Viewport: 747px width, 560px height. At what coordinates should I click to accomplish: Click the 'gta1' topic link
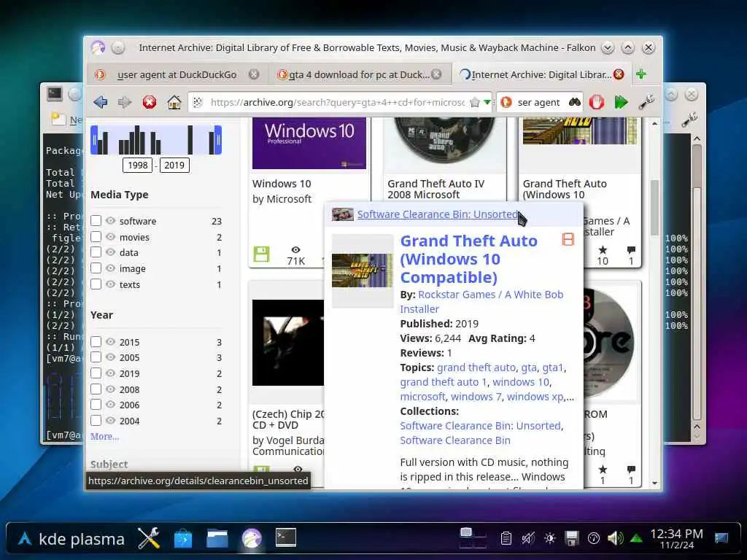point(553,367)
